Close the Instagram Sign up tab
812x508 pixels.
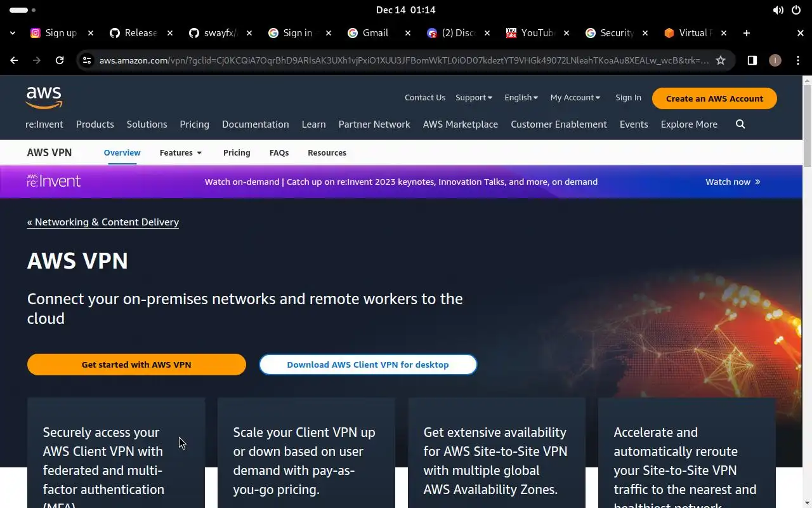(x=91, y=33)
